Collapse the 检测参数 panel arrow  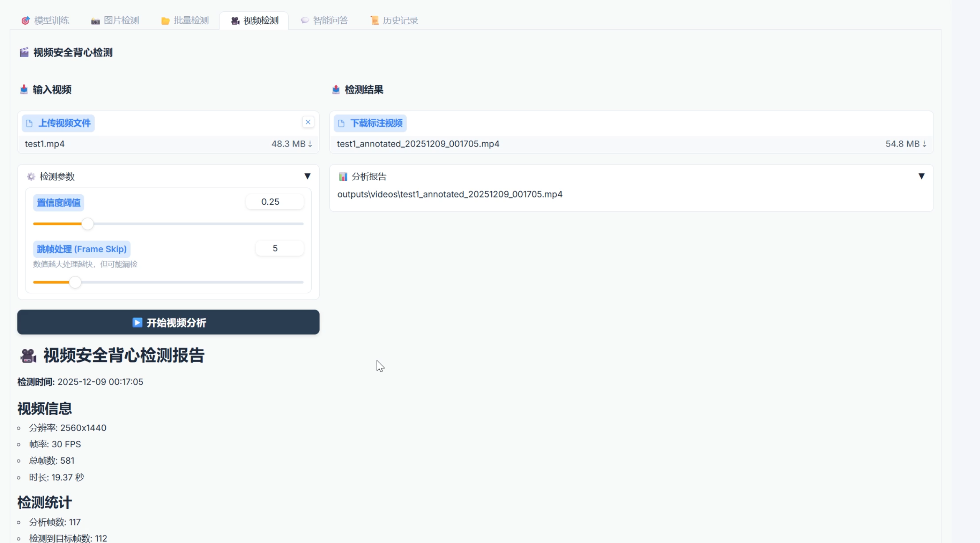307,176
